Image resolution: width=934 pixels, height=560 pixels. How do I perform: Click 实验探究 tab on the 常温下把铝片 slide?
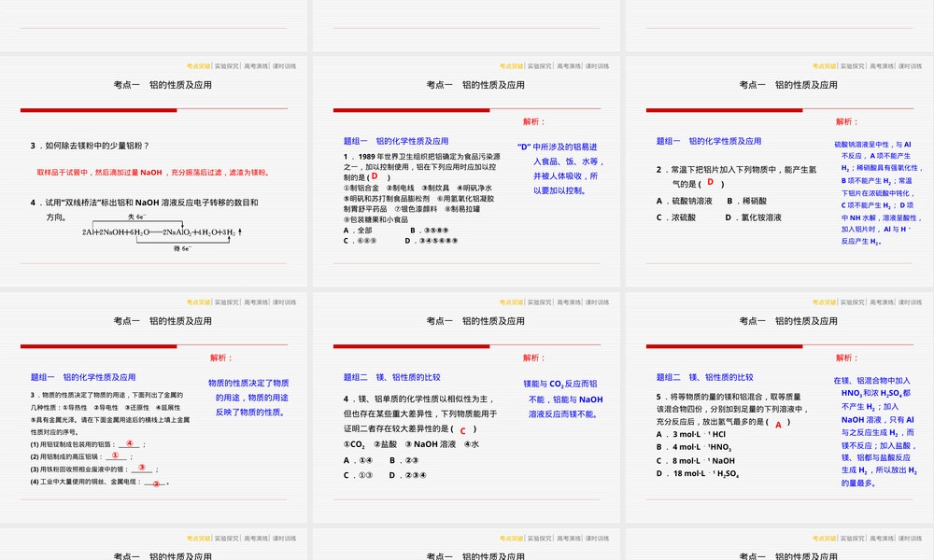point(853,66)
